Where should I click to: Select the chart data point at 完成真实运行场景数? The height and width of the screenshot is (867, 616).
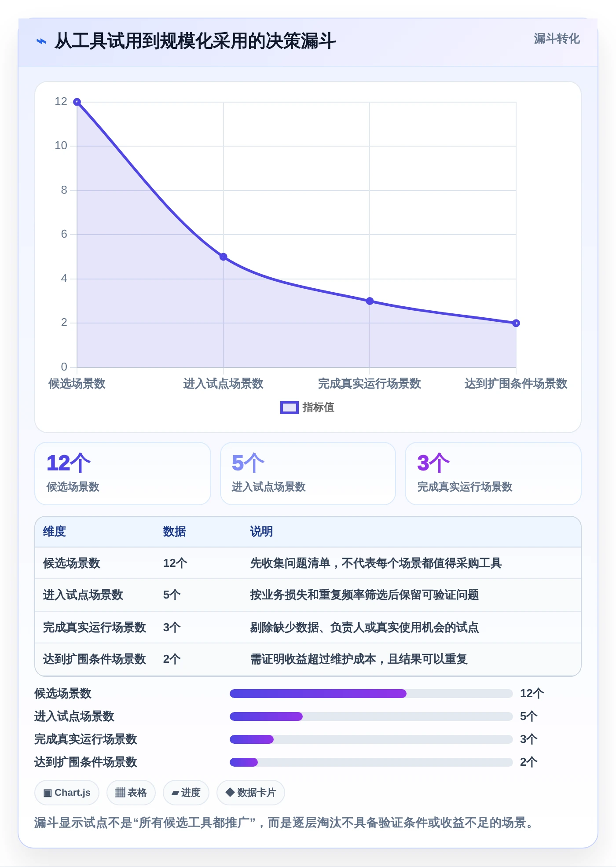coord(370,301)
